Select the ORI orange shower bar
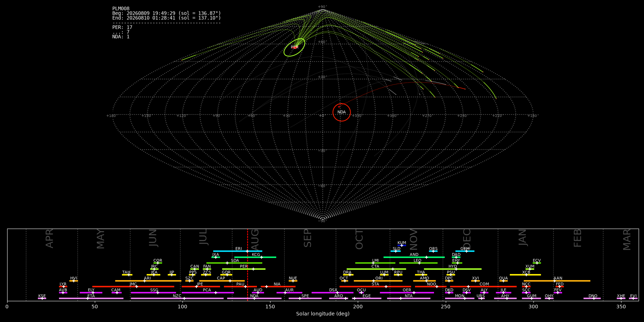Viewport: 644px width, 322px height. (378, 281)
